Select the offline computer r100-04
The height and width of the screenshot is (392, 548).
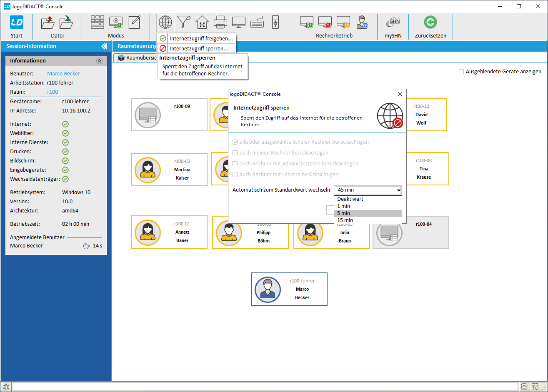click(411, 232)
